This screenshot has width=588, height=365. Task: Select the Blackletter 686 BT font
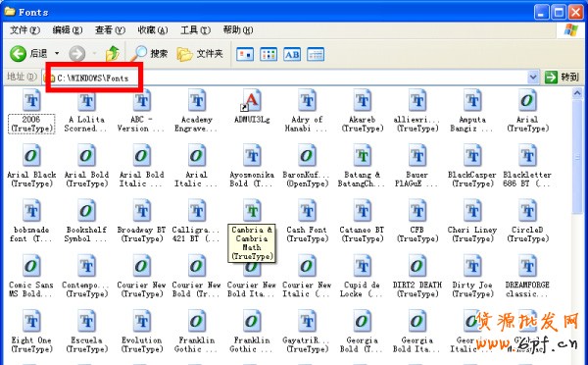pos(527,167)
